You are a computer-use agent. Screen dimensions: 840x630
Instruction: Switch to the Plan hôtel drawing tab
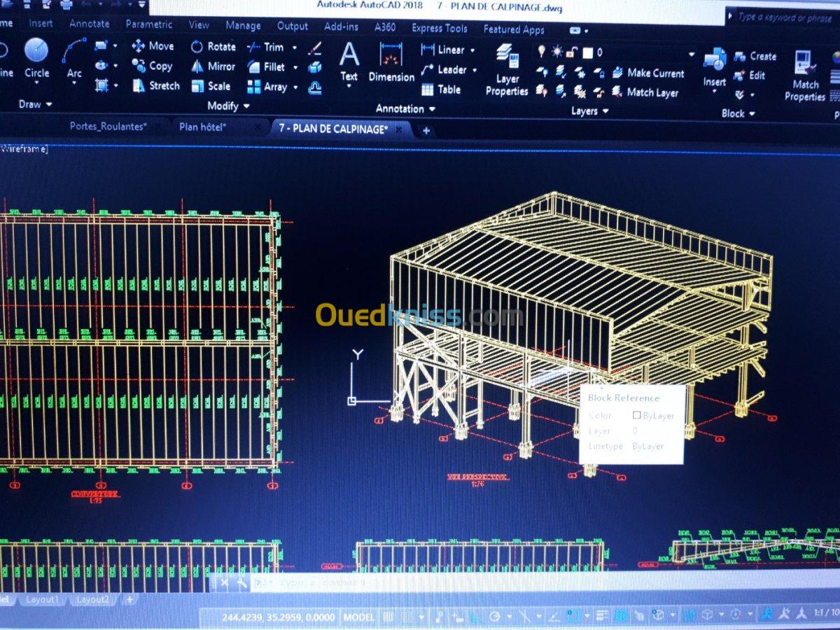click(202, 127)
